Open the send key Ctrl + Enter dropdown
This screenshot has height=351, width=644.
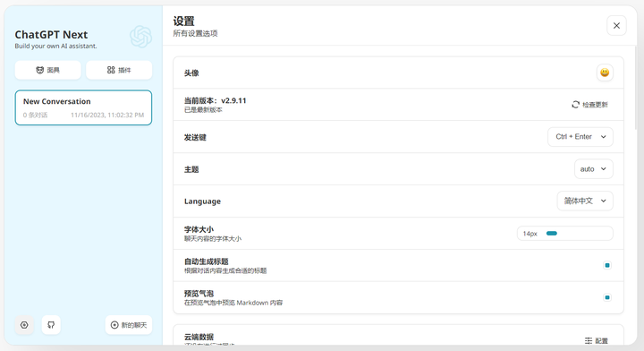pos(580,137)
